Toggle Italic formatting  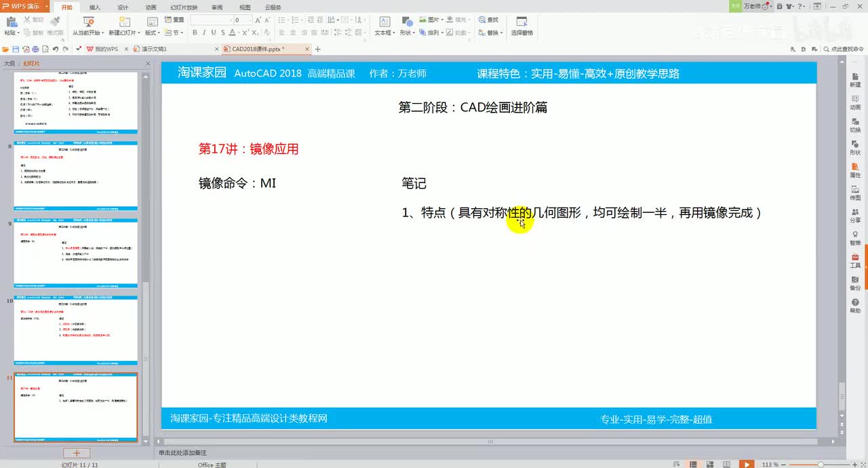(204, 33)
